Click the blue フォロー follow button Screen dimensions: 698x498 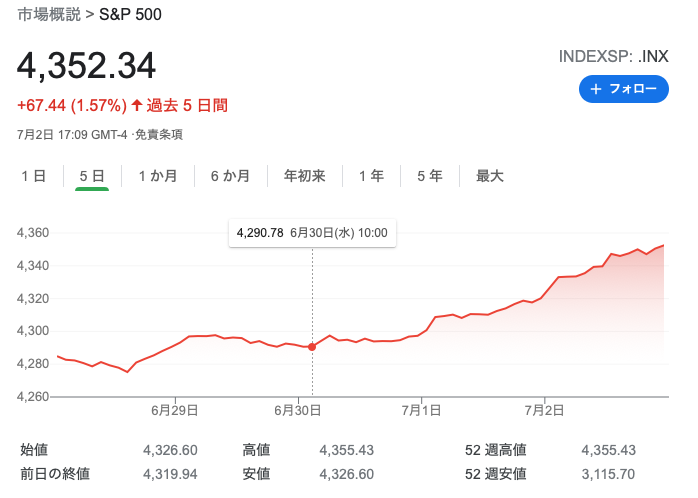623,89
